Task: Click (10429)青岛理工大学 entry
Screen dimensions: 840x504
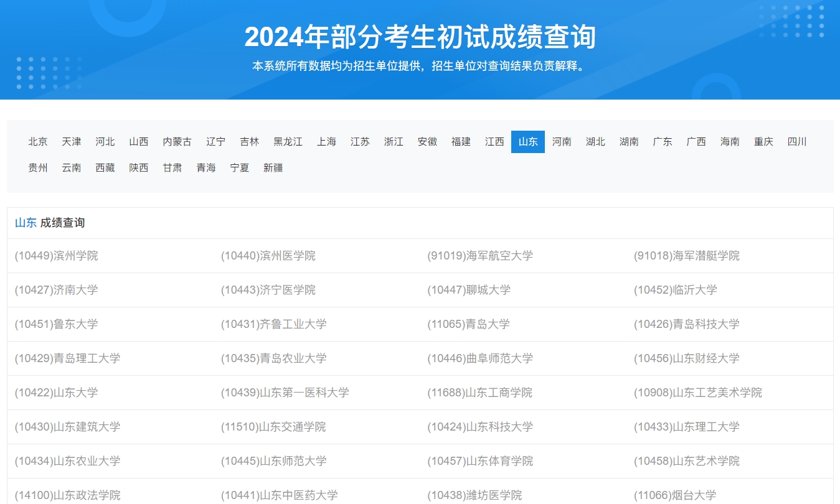Action: [68, 358]
